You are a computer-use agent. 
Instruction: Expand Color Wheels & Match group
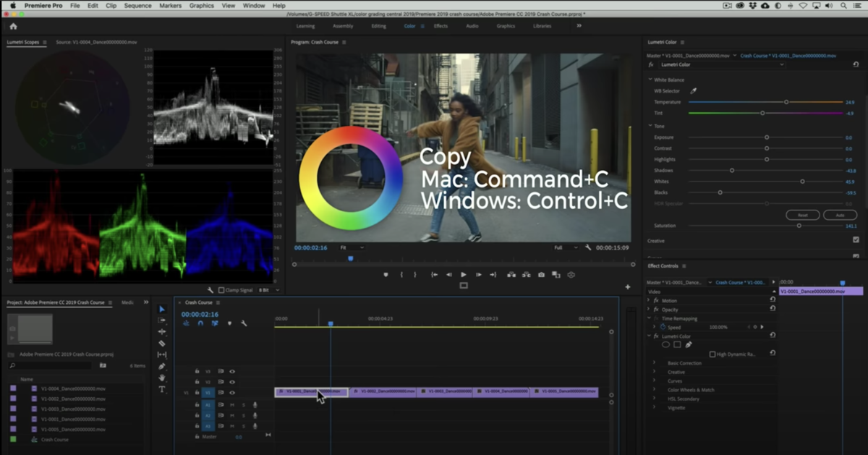(x=654, y=390)
